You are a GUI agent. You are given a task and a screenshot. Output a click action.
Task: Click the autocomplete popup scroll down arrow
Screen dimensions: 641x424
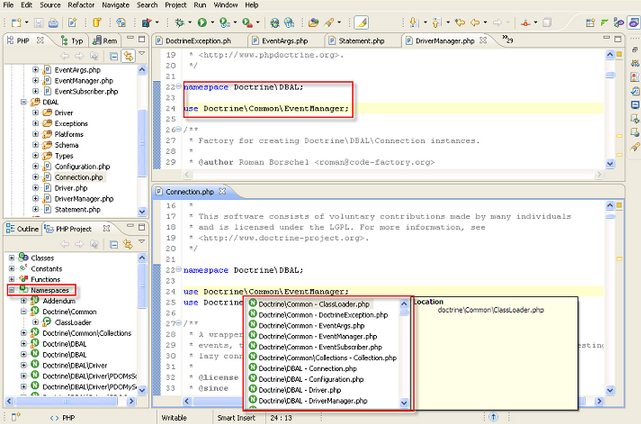(404, 402)
